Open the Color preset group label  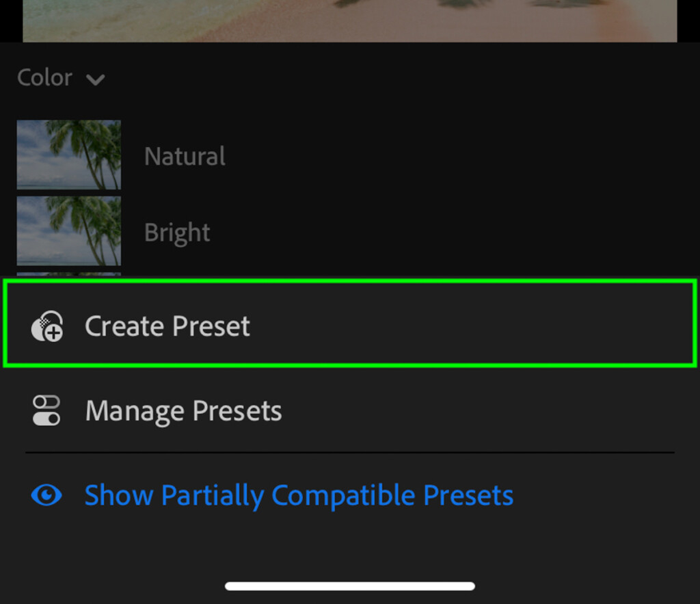coord(44,77)
